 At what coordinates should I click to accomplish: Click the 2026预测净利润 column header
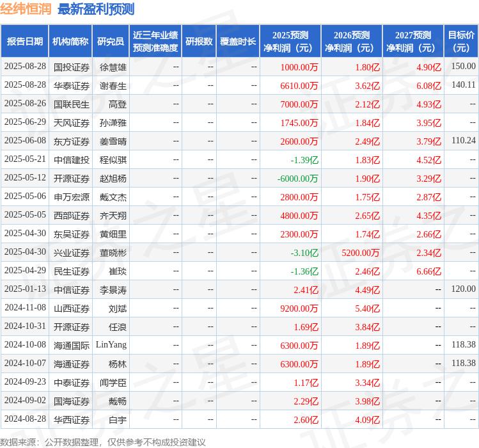click(x=352, y=42)
